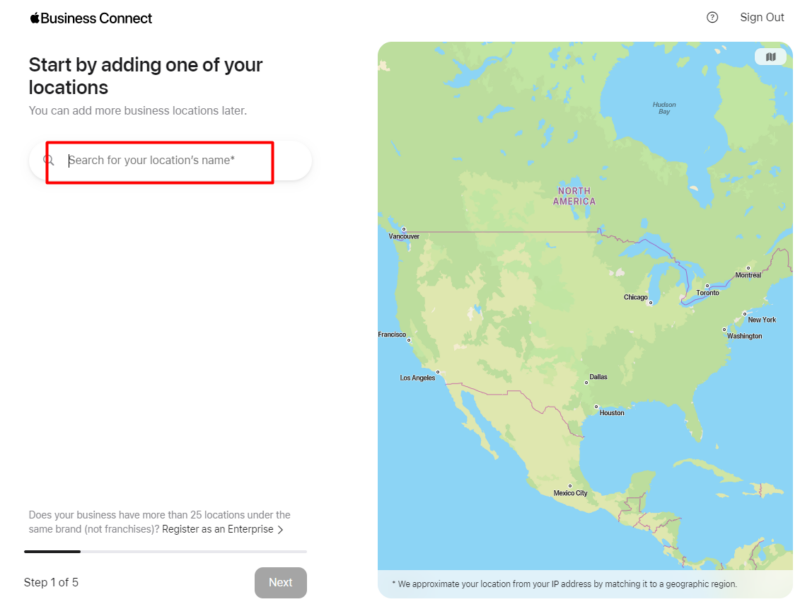Click the Step 1 progress bar
The image size is (800, 609).
pos(52,550)
